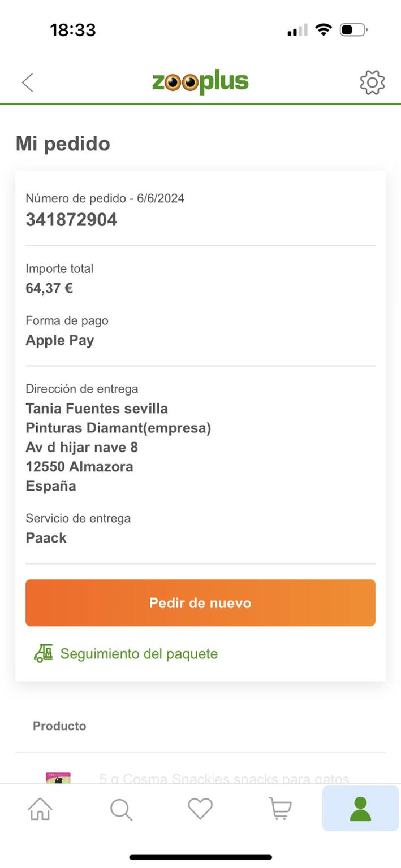Tap the zooplus logo
The width and height of the screenshot is (401, 868).
point(200,83)
